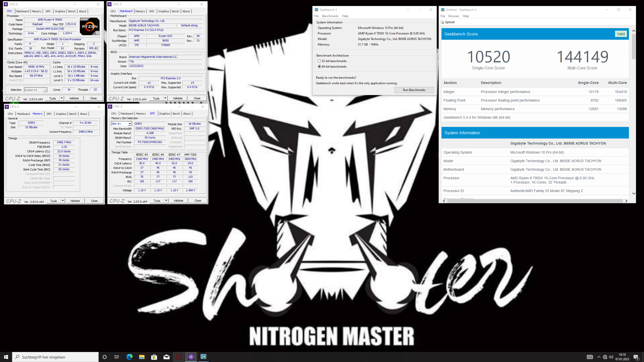The width and height of the screenshot is (644, 362).
Task: Click the volume icon in system tray
Action: click(x=611, y=357)
